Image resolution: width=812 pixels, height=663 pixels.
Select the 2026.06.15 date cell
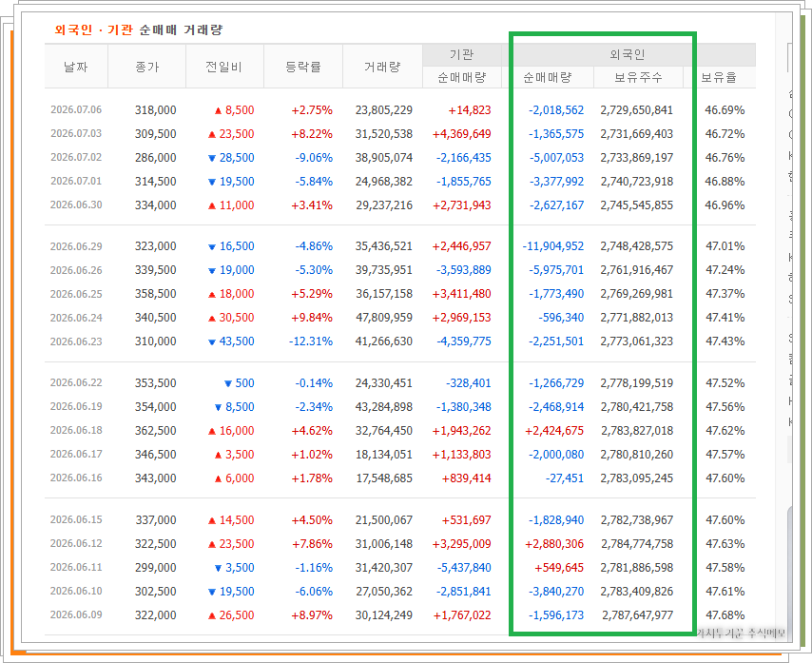click(76, 519)
